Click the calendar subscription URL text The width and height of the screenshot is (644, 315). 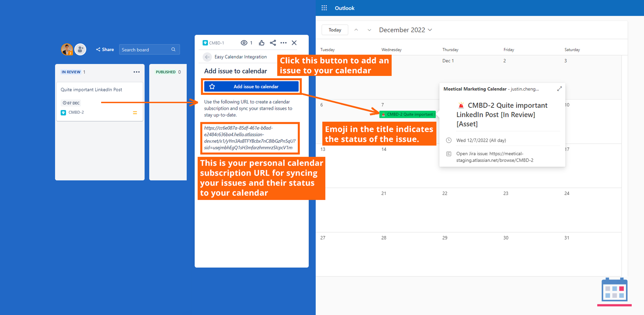250,138
